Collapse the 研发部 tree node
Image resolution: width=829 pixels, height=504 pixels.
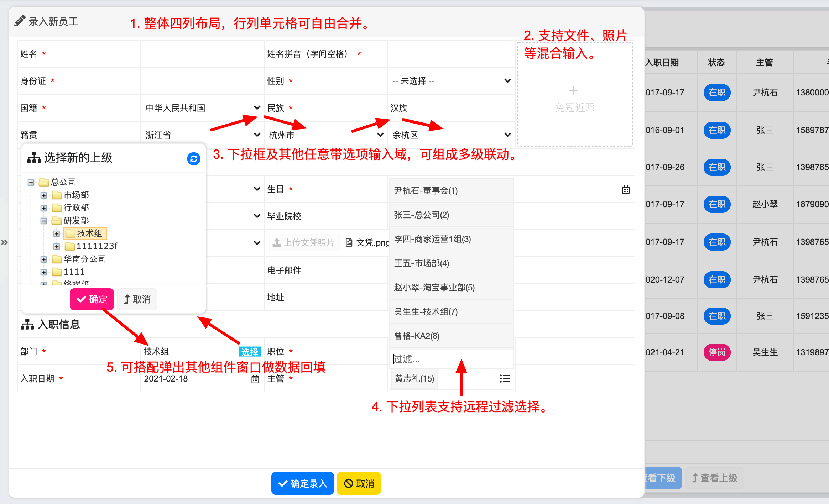click(x=44, y=221)
